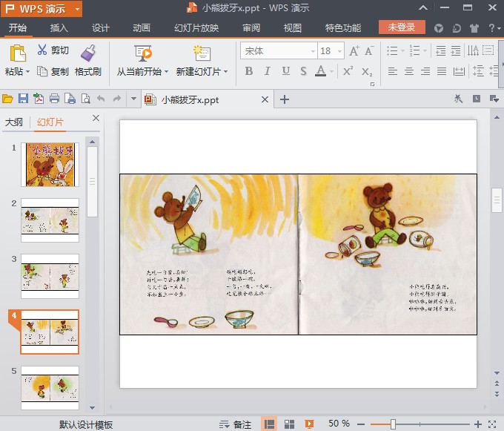Viewport: 504px width, 431px height.
Task: Expand the Paste options arrow
Action: (x=27, y=71)
